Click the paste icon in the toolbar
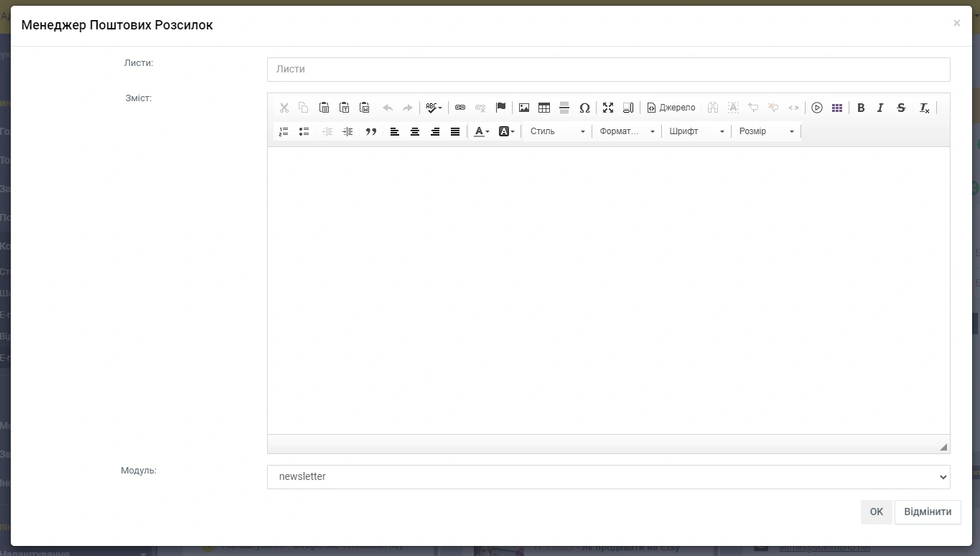This screenshot has height=556, width=980. click(x=324, y=108)
